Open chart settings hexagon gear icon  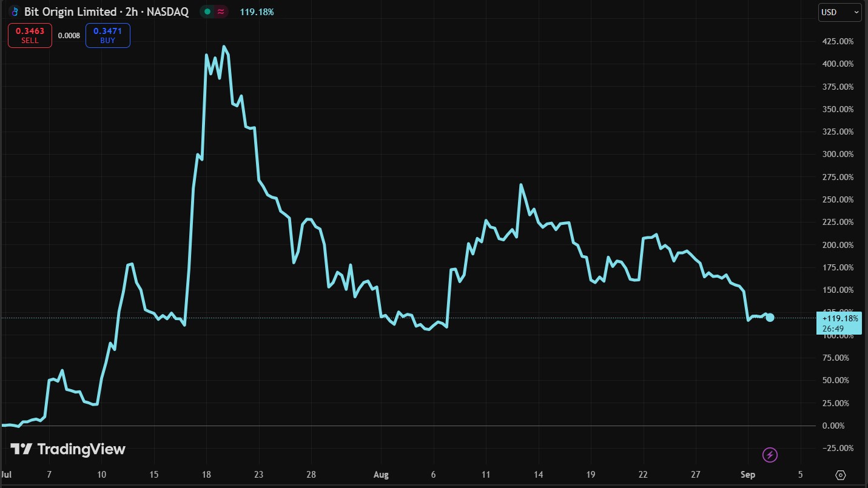coord(841,475)
